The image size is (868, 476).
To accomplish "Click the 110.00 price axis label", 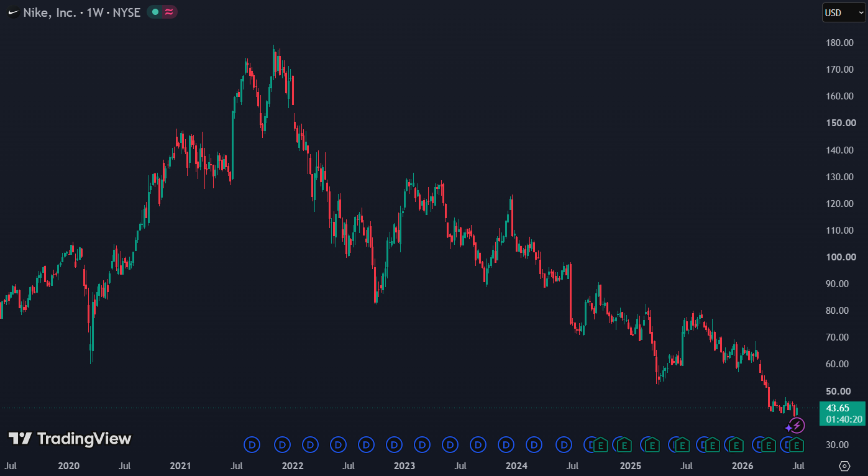I will [x=840, y=231].
